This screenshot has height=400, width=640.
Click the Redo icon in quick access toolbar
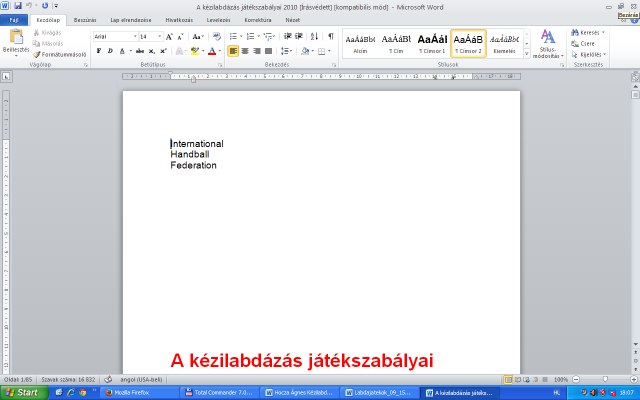tap(45, 6)
